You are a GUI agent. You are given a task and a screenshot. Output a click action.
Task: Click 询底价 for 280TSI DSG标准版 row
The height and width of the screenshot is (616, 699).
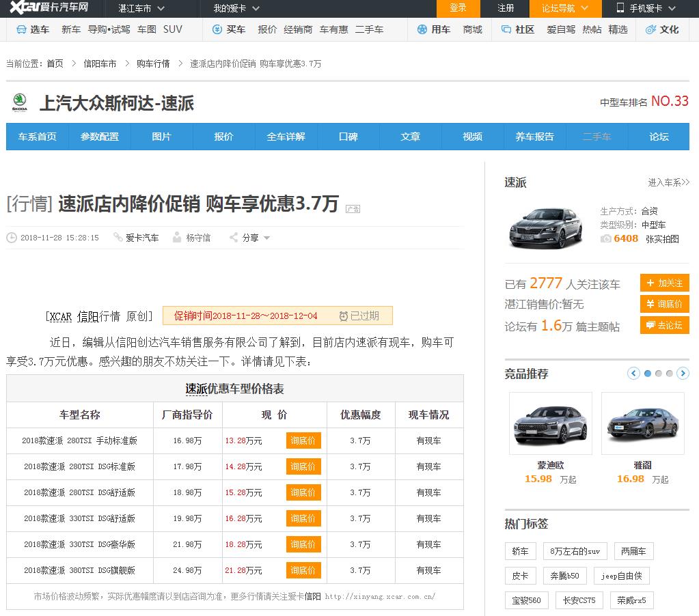[303, 467]
